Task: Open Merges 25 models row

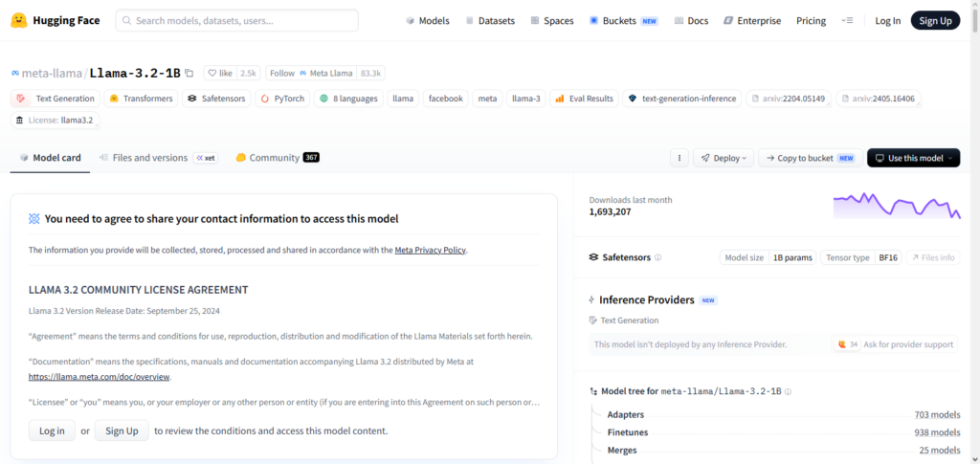Action: tap(784, 450)
